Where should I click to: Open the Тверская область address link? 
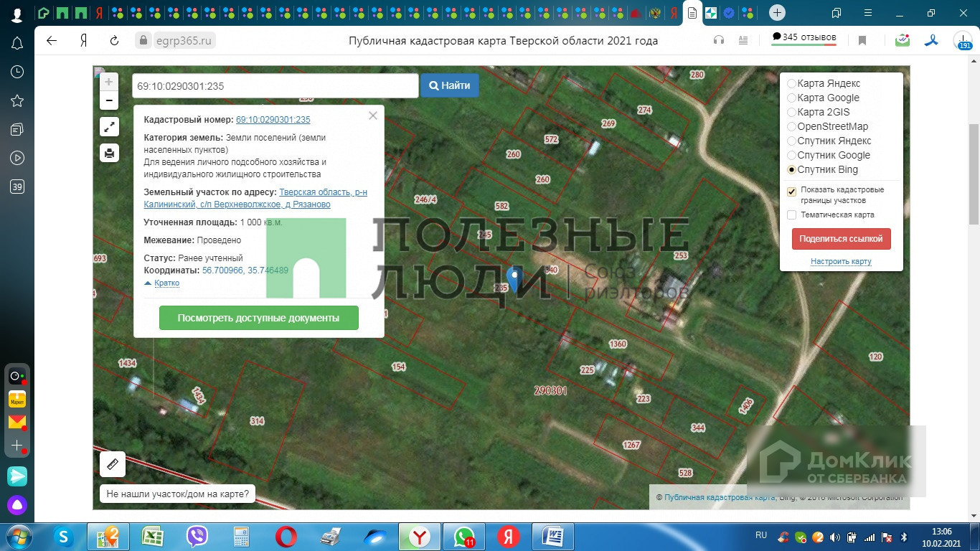(x=255, y=198)
